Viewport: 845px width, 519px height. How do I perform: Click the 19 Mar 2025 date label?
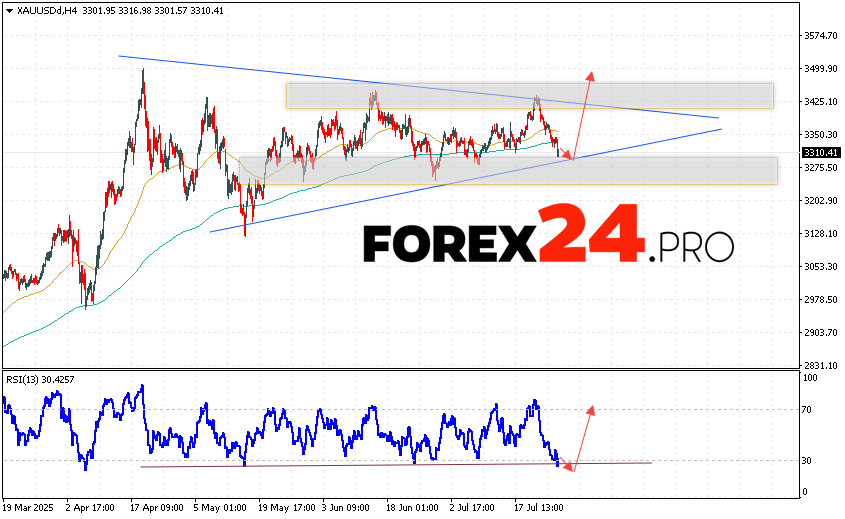click(x=29, y=508)
